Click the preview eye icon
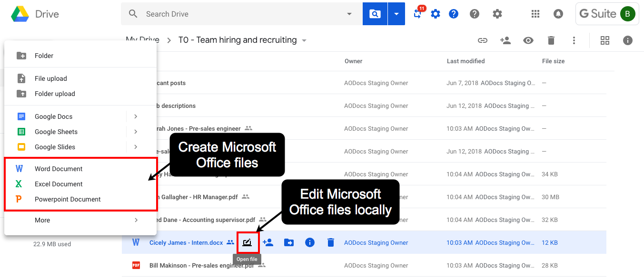 click(528, 40)
